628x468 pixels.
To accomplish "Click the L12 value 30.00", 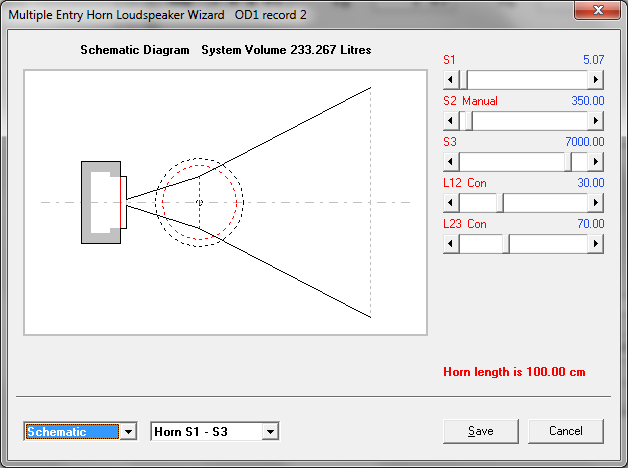I will point(590,183).
